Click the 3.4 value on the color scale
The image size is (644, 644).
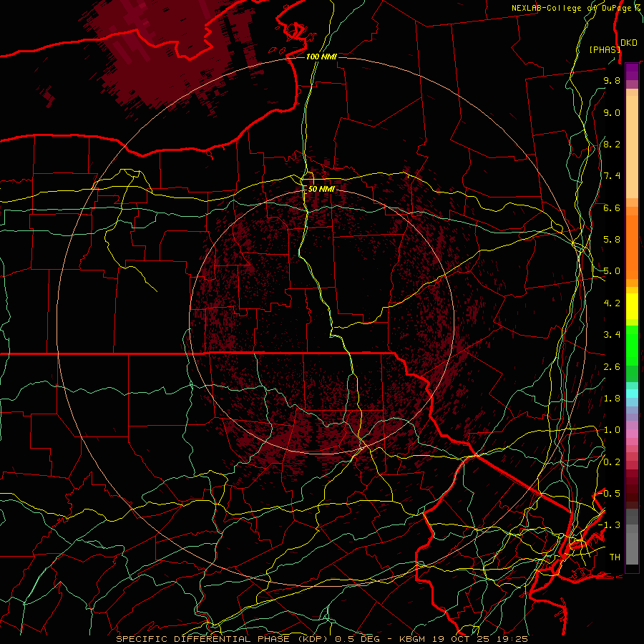click(612, 335)
